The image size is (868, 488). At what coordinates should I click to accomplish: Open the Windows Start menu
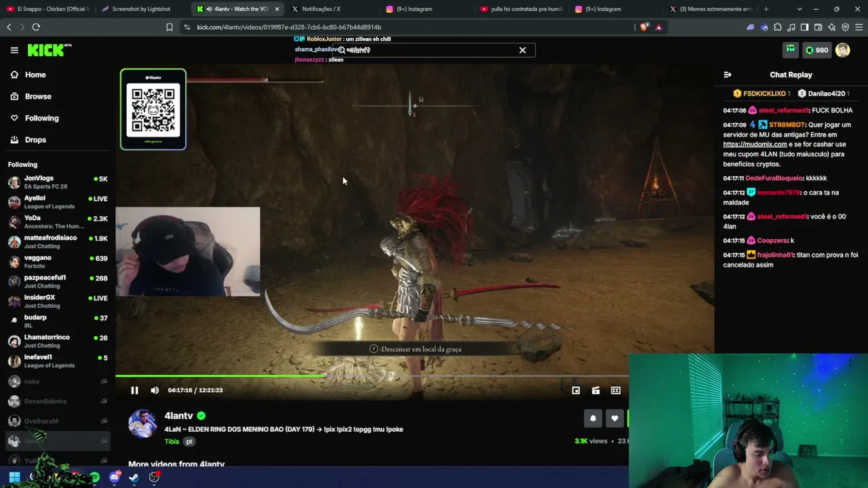[14, 477]
